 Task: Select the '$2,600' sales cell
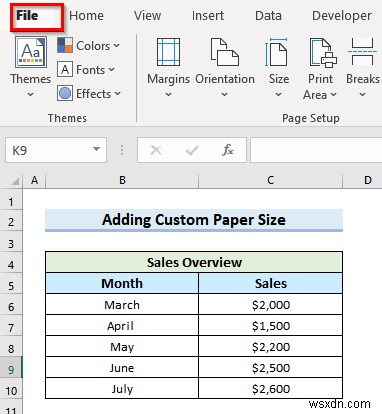[271, 389]
